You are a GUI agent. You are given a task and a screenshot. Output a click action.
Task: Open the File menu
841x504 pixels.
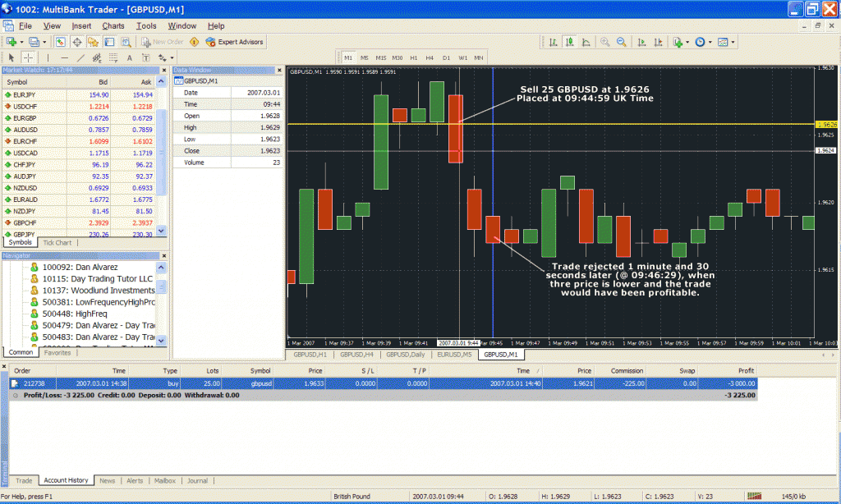(x=25, y=25)
